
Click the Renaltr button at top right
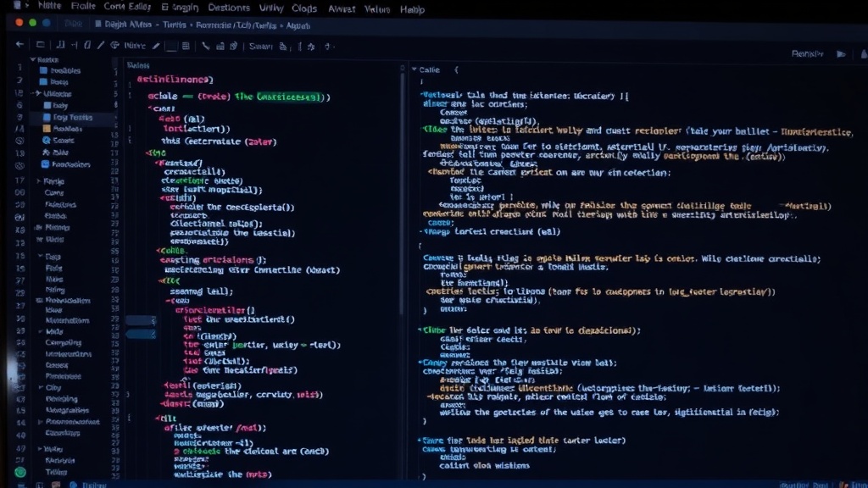pos(808,53)
